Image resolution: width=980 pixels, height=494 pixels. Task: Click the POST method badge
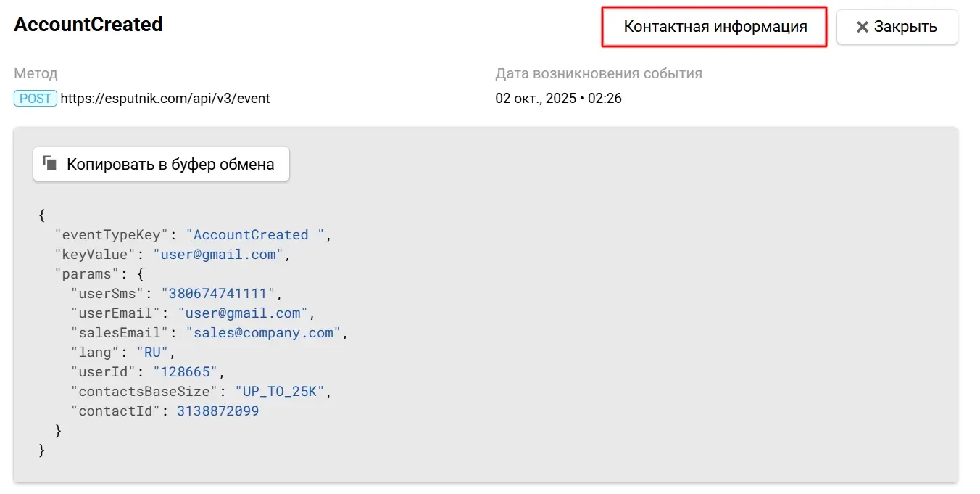(x=35, y=98)
